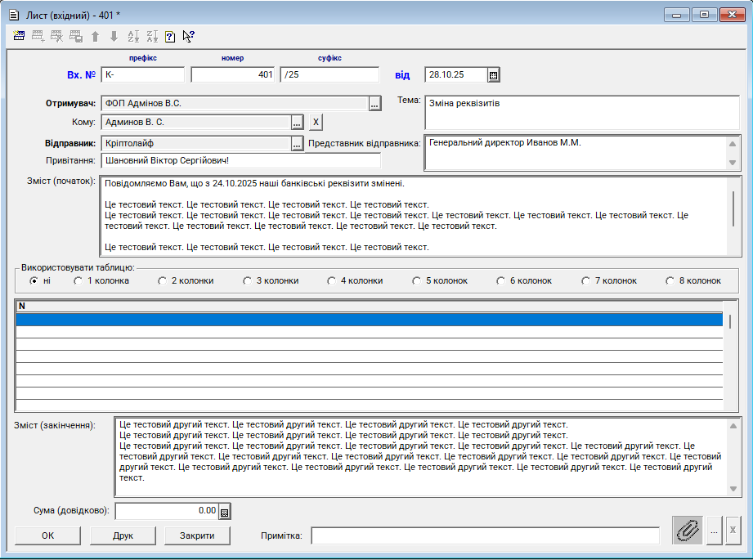
Task: Click the sort descending Z-A icon
Action: [x=152, y=36]
